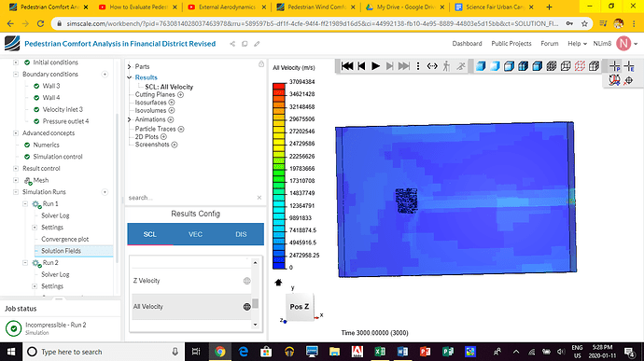Click the lock icon in results panel

point(261,64)
